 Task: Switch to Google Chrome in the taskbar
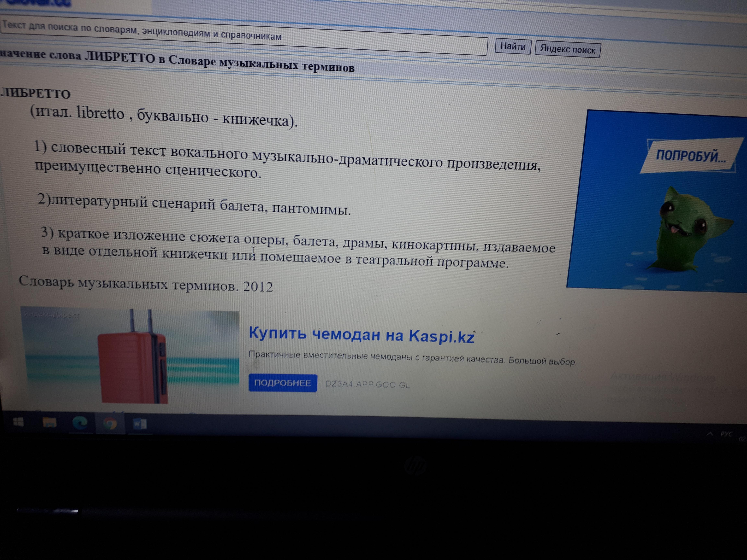[110, 424]
